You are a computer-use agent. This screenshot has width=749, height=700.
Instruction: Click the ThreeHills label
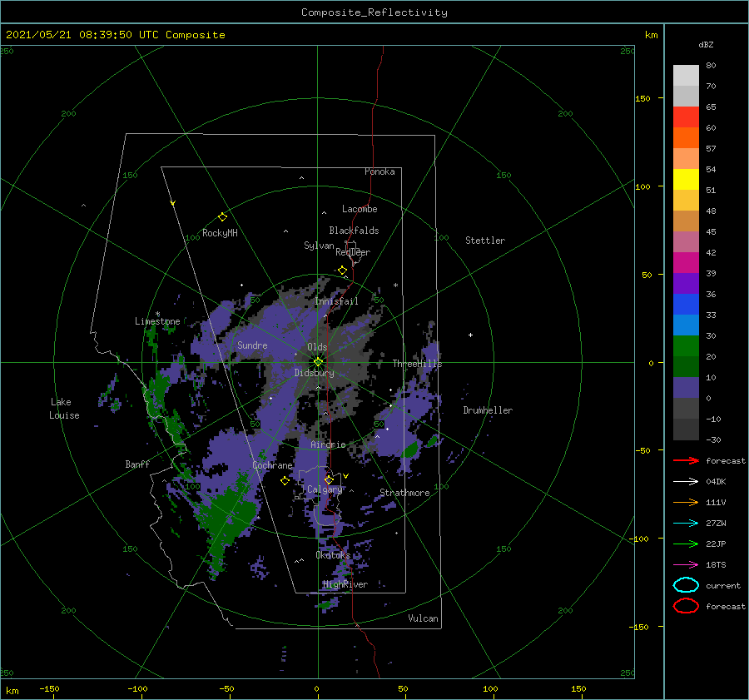418,364
